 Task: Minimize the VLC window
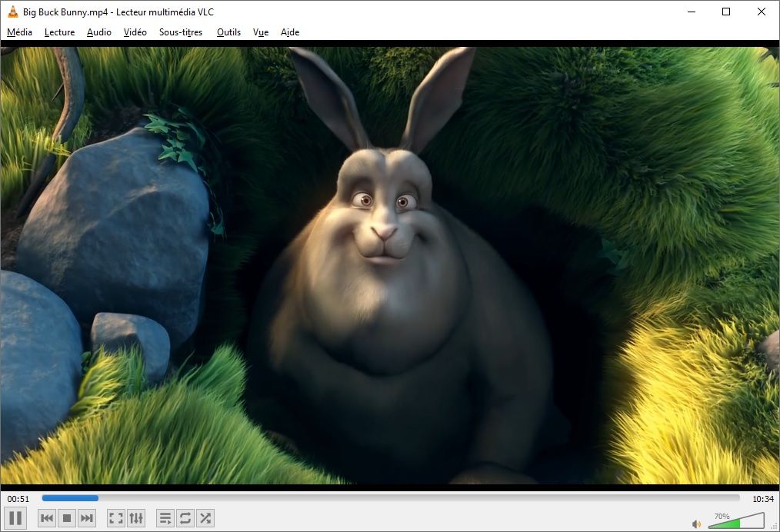click(x=692, y=12)
